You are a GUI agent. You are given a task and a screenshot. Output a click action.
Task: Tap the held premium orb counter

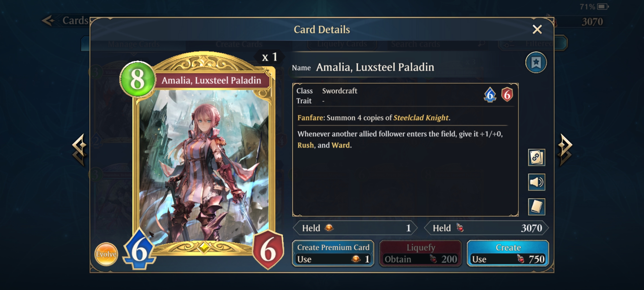coord(355,228)
